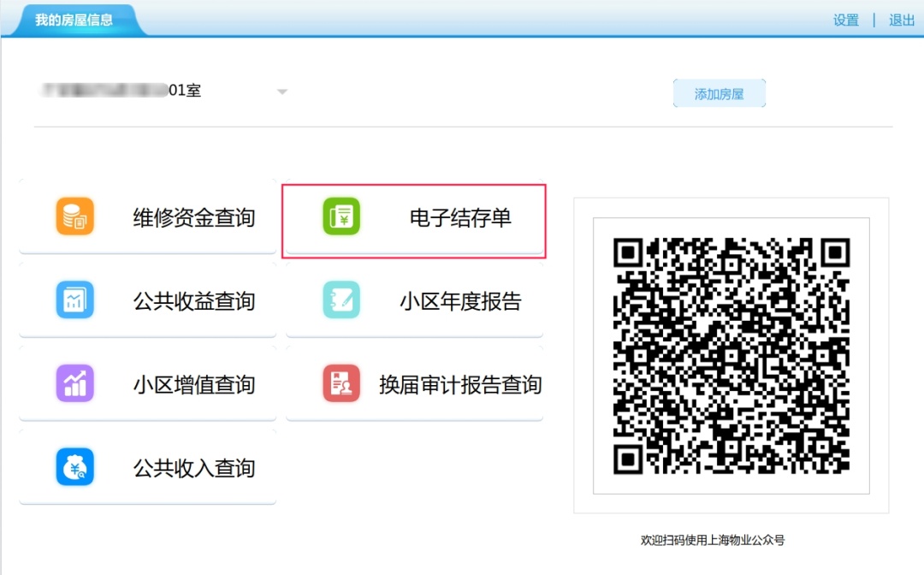Click the green ¥ receipt icon for 电子结存单
924x575 pixels.
click(341, 216)
